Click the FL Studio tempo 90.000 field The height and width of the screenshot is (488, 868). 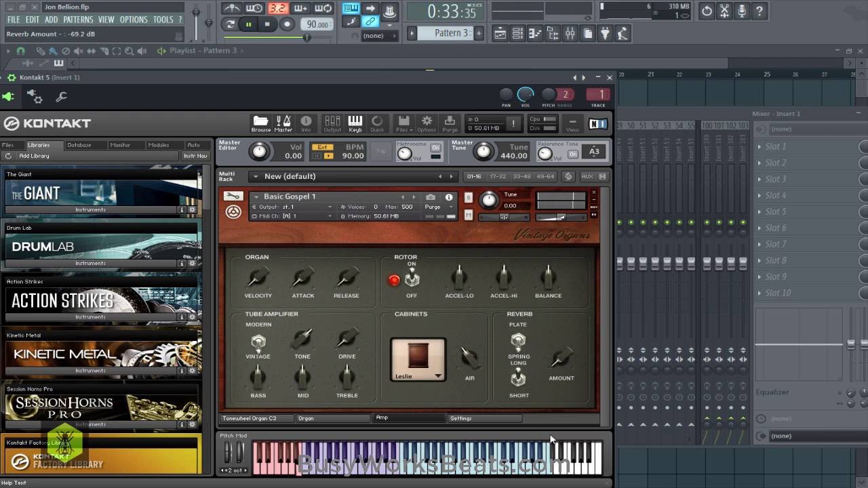(x=317, y=24)
